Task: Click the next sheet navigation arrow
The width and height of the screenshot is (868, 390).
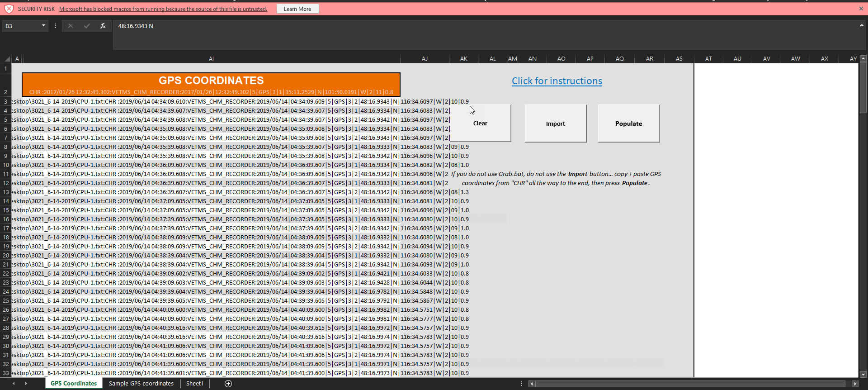Action: click(x=26, y=383)
